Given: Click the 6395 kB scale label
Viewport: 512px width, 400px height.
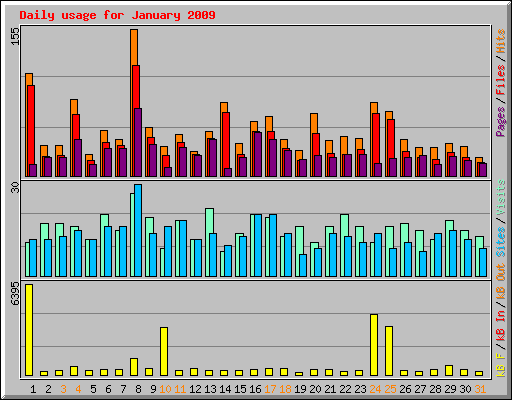Looking at the screenshot, I should coord(15,294).
